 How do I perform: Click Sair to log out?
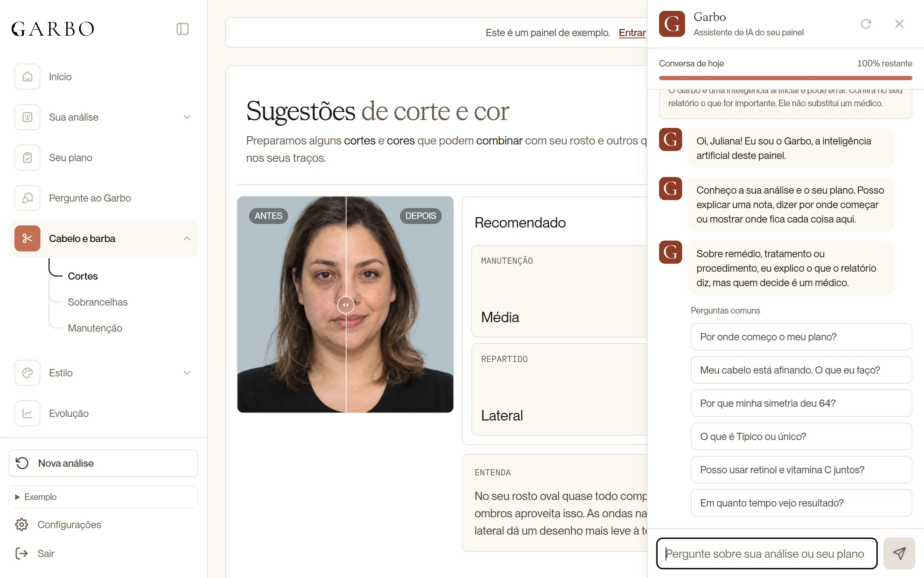click(35, 553)
